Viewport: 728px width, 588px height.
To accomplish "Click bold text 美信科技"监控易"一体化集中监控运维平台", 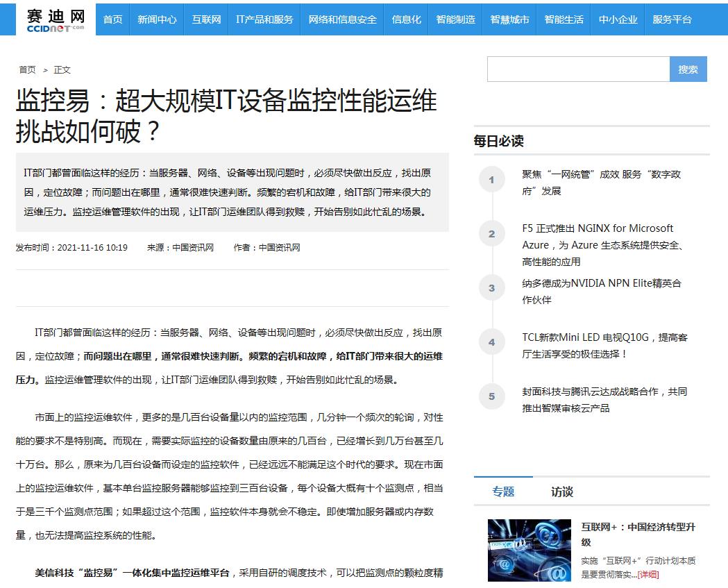I will 132,573.
